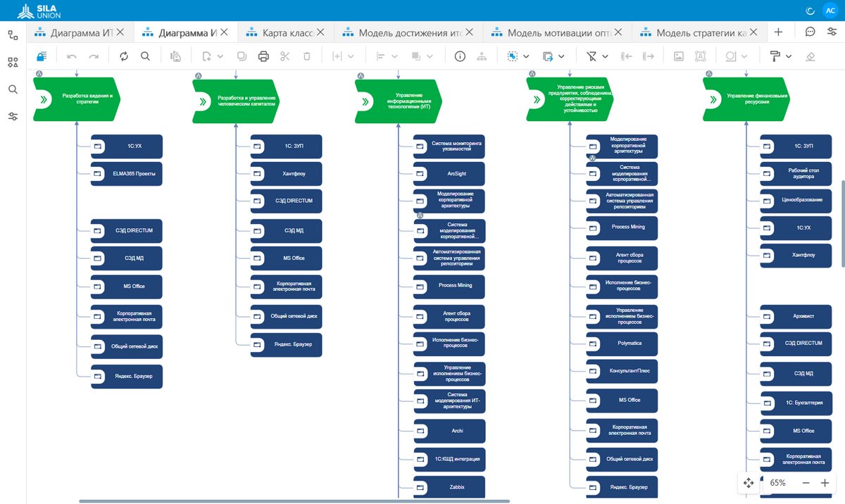Click the toolbar magnifier search icon
The width and height of the screenshot is (845, 504).
click(x=145, y=56)
